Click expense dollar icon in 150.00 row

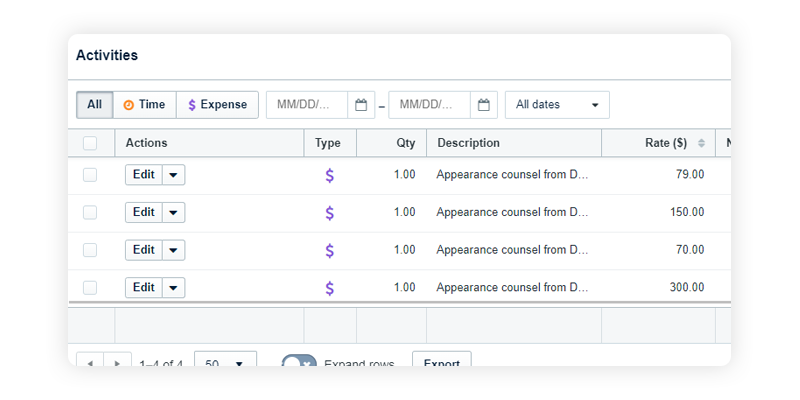point(330,213)
